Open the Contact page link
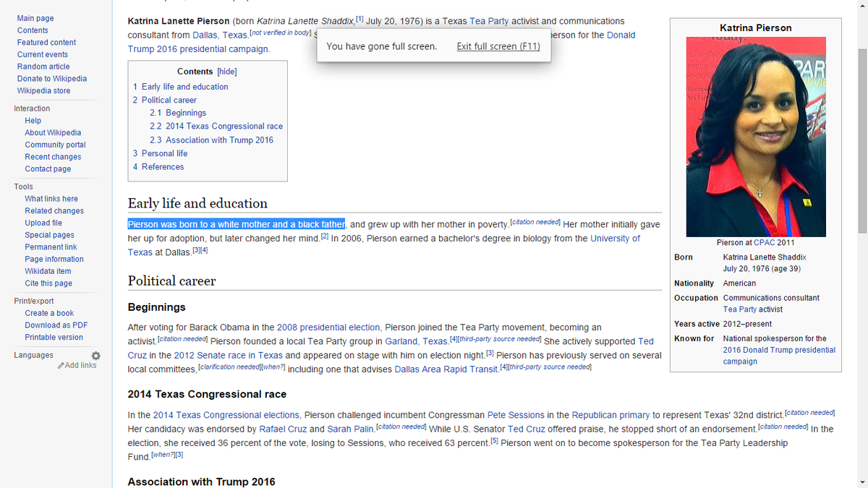 point(48,169)
